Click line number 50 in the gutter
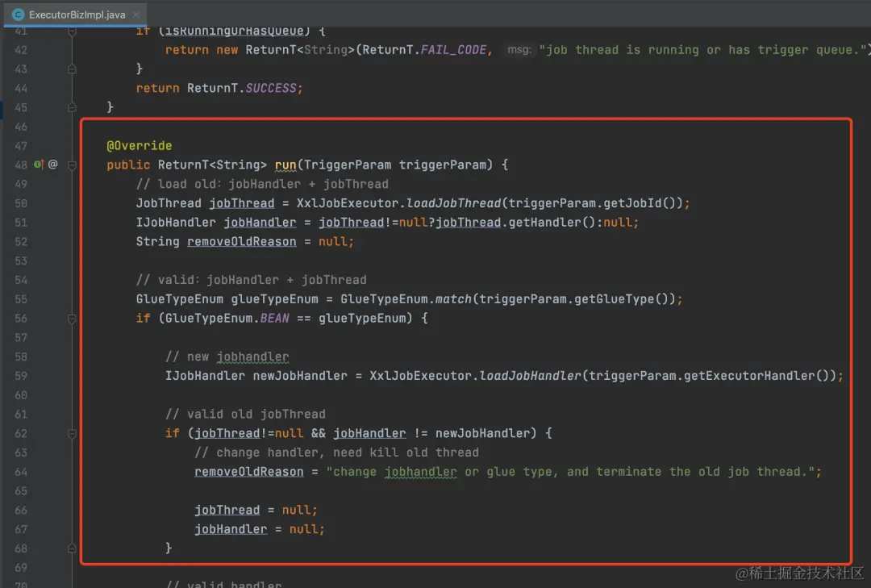This screenshot has height=588, width=871. point(21,203)
